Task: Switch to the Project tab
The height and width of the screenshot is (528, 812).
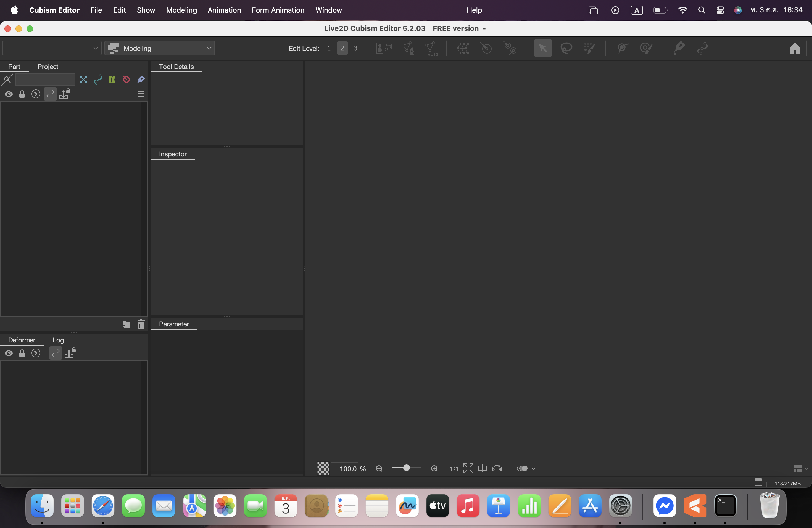Action: pyautogui.click(x=48, y=67)
